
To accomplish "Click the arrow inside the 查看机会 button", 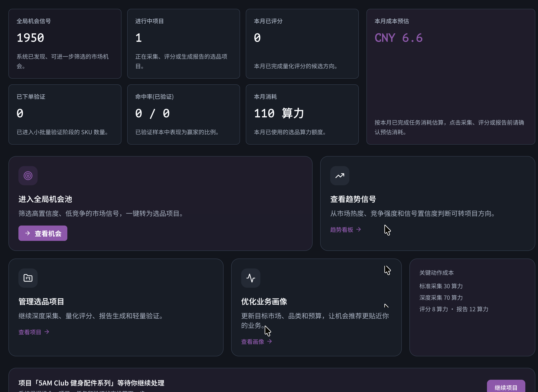I will tap(28, 233).
